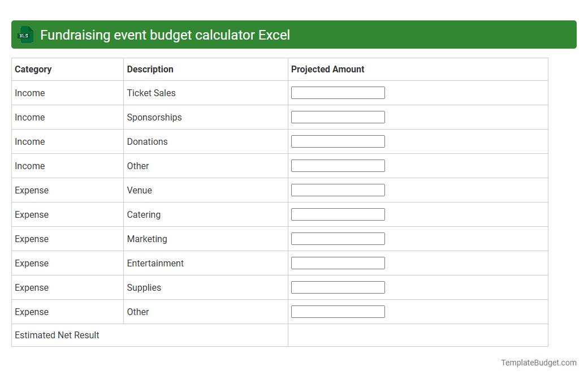Click the Projected Amount column header
The height and width of the screenshot is (379, 588).
[x=328, y=69]
